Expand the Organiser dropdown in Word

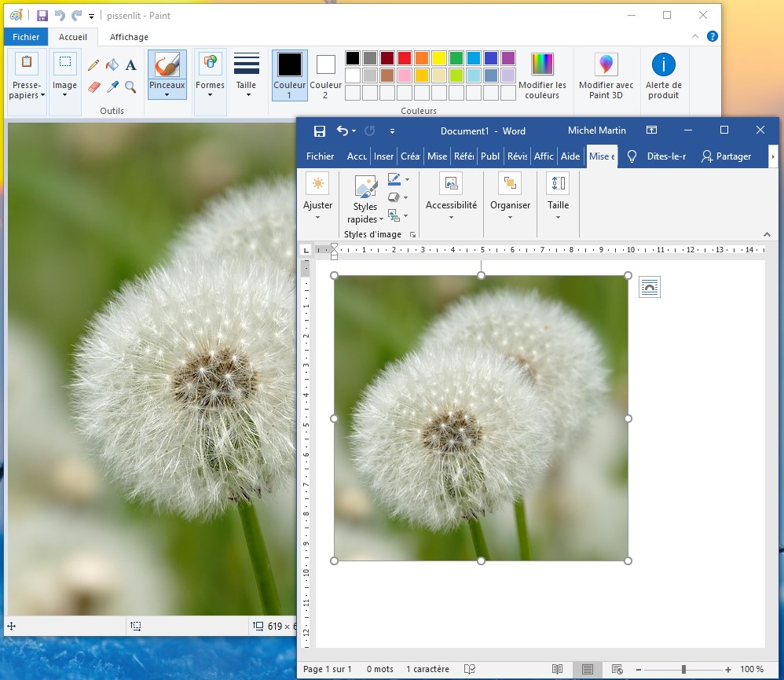[x=510, y=206]
